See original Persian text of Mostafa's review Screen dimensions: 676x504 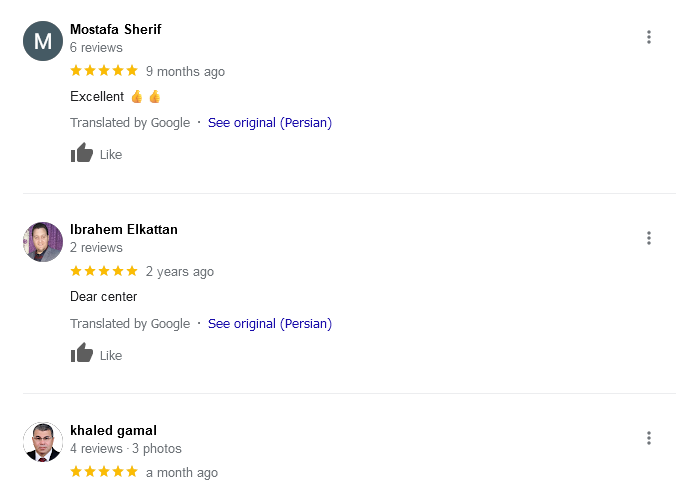269,123
